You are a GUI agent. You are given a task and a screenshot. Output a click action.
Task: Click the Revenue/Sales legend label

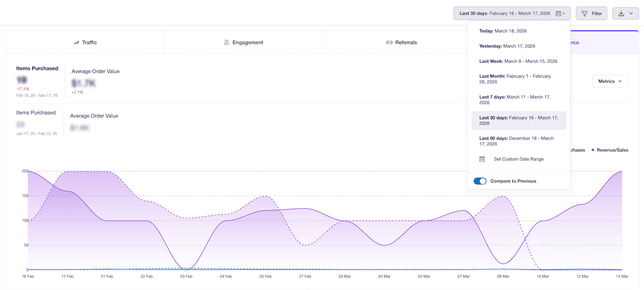click(x=612, y=150)
